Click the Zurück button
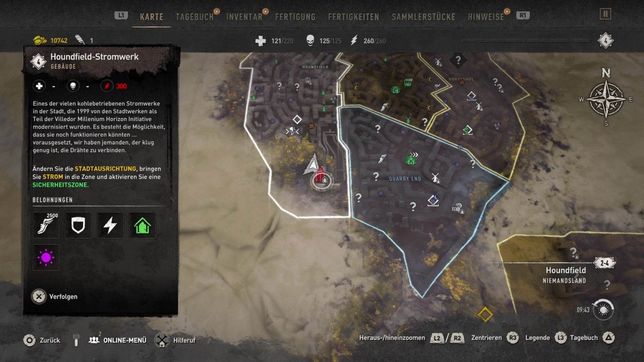 click(42, 340)
